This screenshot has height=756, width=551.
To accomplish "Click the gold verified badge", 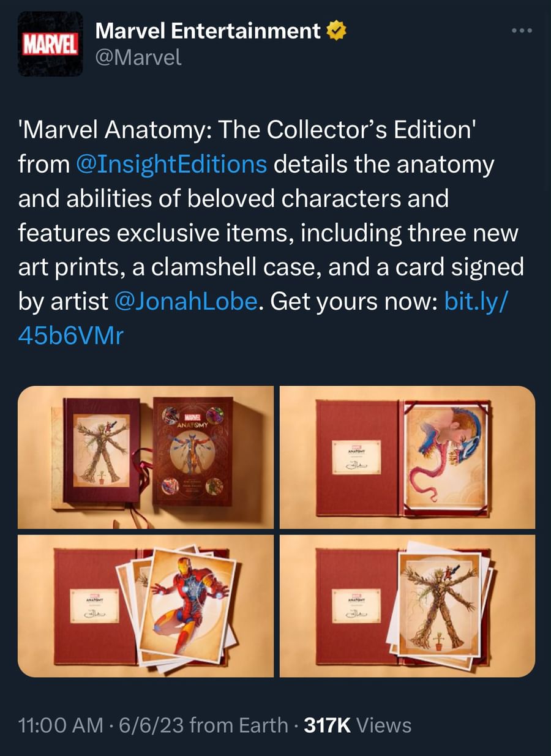I will point(336,31).
